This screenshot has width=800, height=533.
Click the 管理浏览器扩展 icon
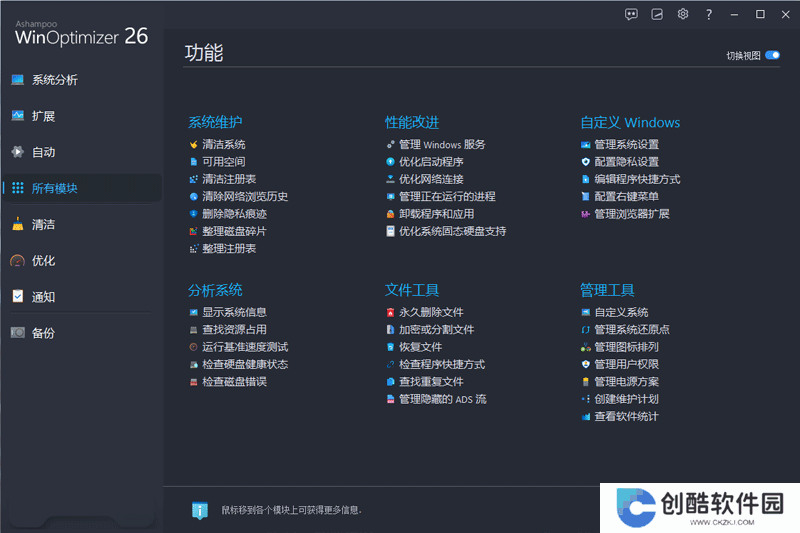(586, 214)
